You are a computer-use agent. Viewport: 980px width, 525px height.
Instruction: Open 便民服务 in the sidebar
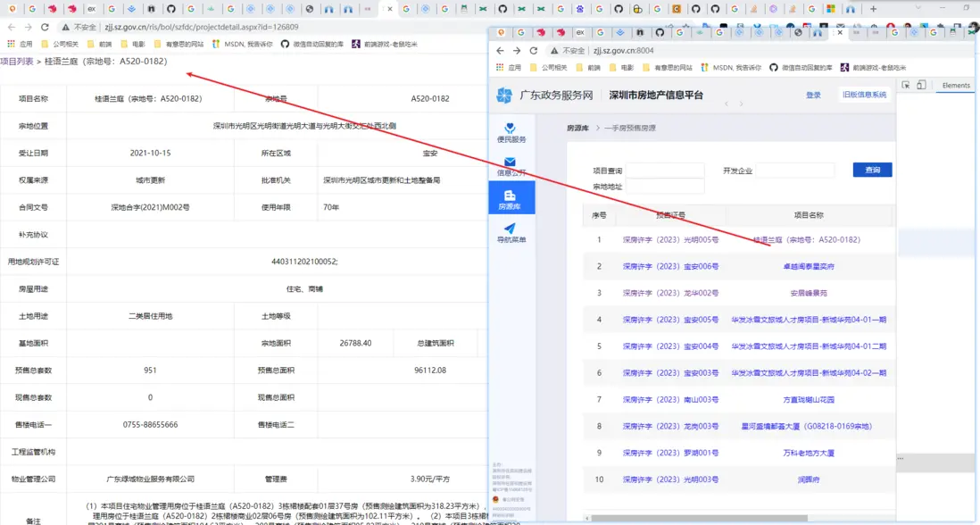(511, 133)
